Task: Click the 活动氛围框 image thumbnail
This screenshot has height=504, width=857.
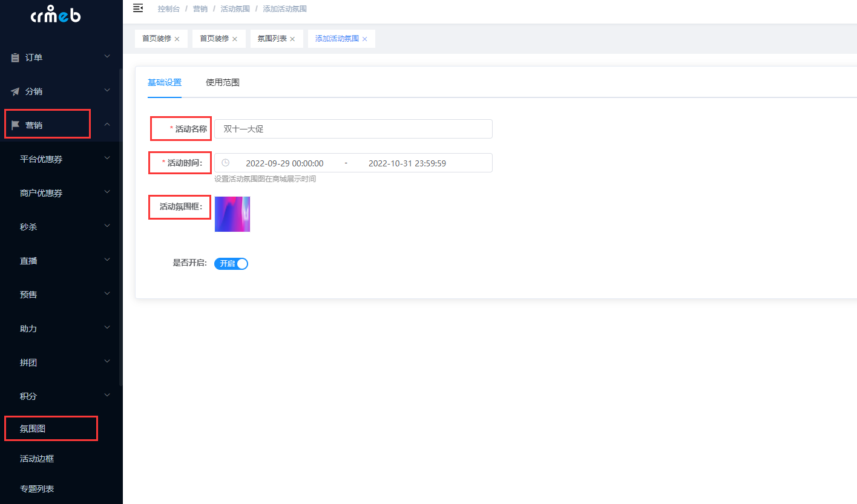Action: click(232, 214)
